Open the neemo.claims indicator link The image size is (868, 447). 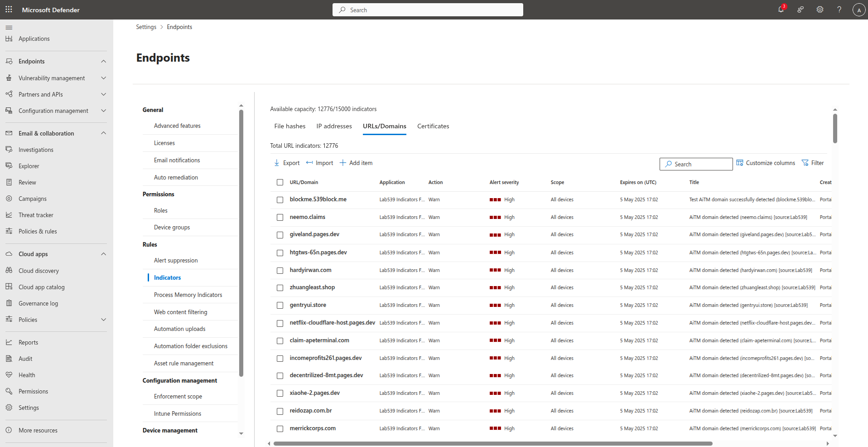pyautogui.click(x=308, y=217)
